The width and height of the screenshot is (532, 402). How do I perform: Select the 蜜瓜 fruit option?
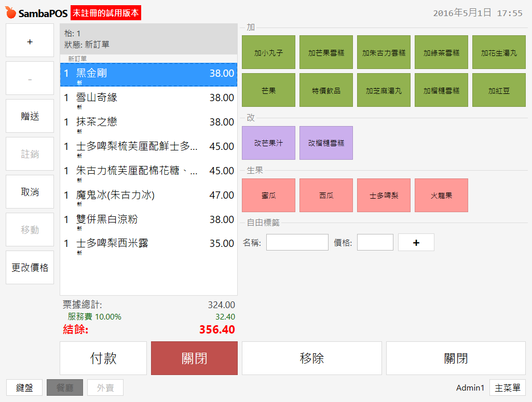click(268, 196)
